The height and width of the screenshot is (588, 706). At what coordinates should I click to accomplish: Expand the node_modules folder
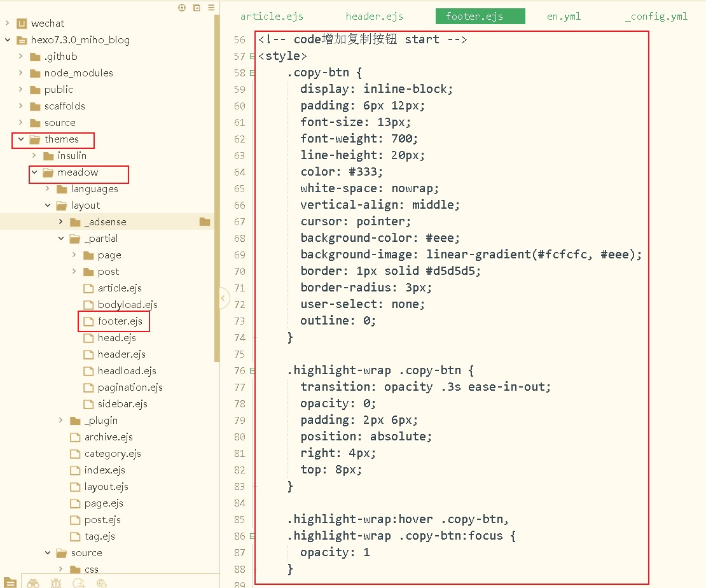coord(21,73)
